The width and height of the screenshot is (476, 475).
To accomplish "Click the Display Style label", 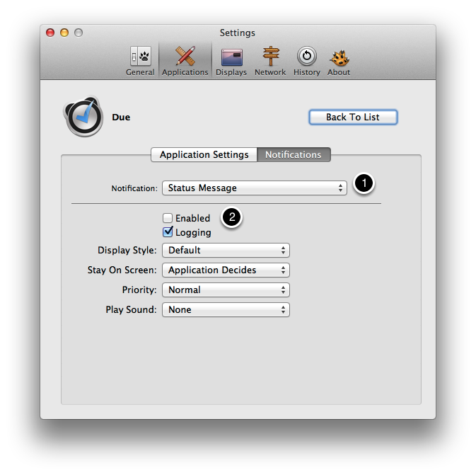I will coord(127,250).
